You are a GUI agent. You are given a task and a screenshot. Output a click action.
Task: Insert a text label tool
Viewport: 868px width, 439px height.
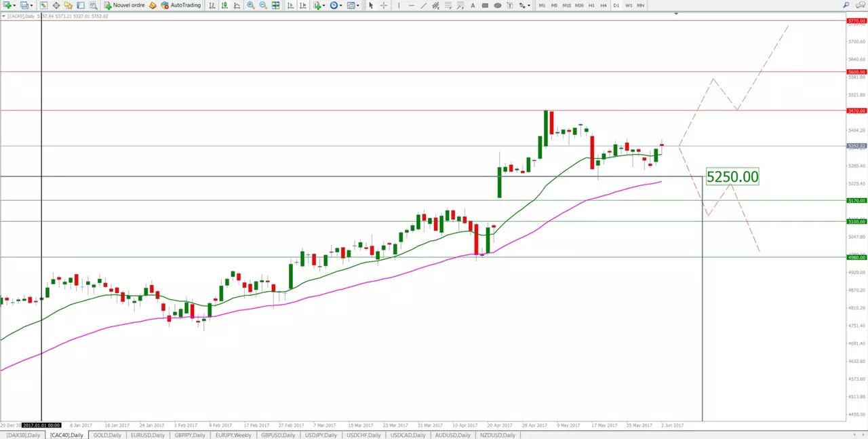click(510, 5)
